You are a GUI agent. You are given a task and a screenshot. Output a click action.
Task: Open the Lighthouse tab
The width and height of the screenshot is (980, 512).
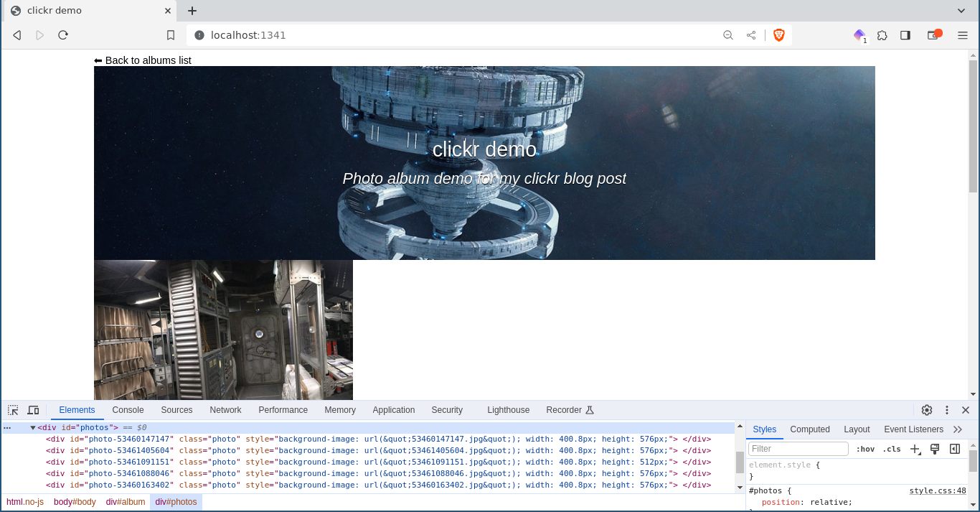508,410
